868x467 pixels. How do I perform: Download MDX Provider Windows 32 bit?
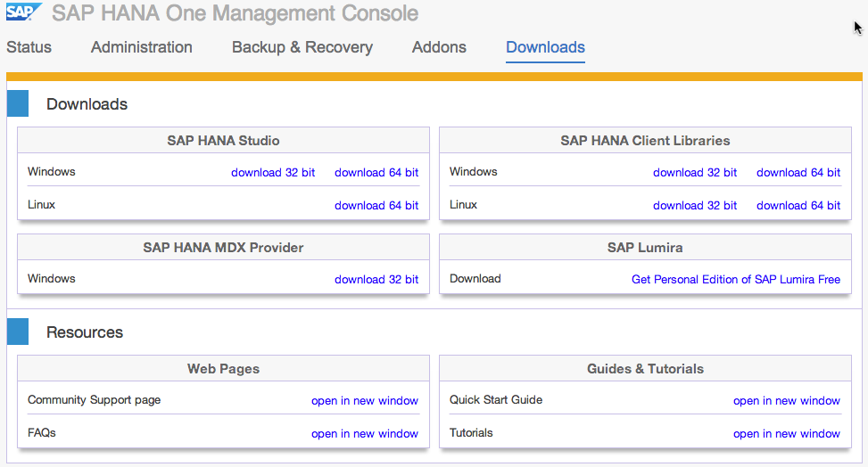point(376,280)
